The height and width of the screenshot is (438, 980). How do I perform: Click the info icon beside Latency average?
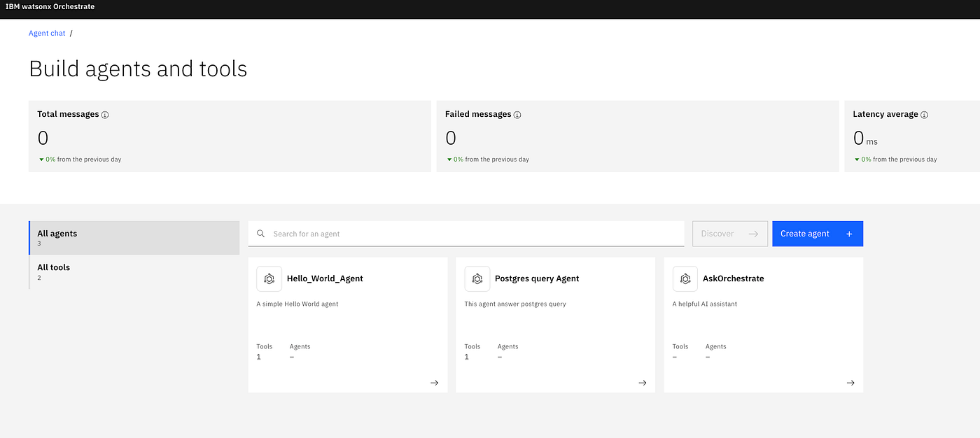tap(924, 115)
